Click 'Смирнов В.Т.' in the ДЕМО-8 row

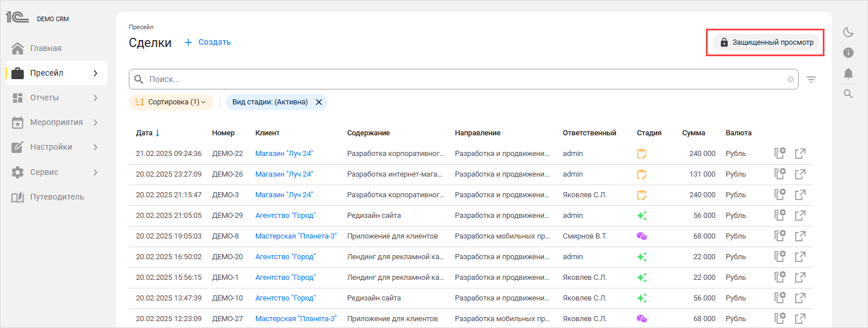click(x=585, y=236)
